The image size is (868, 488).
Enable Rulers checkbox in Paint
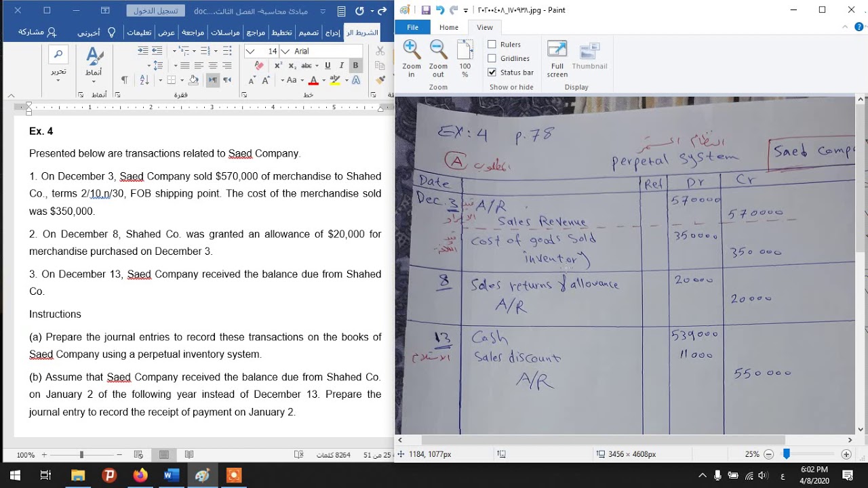click(x=492, y=44)
